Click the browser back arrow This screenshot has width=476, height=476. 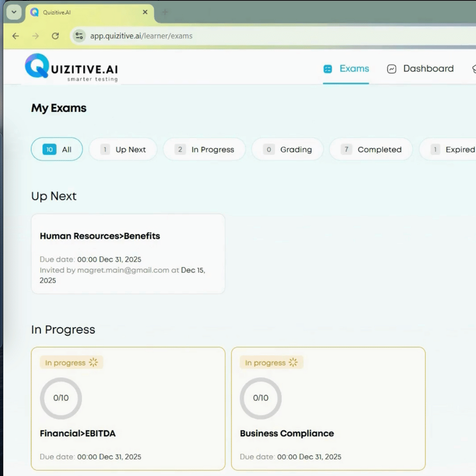pos(15,36)
